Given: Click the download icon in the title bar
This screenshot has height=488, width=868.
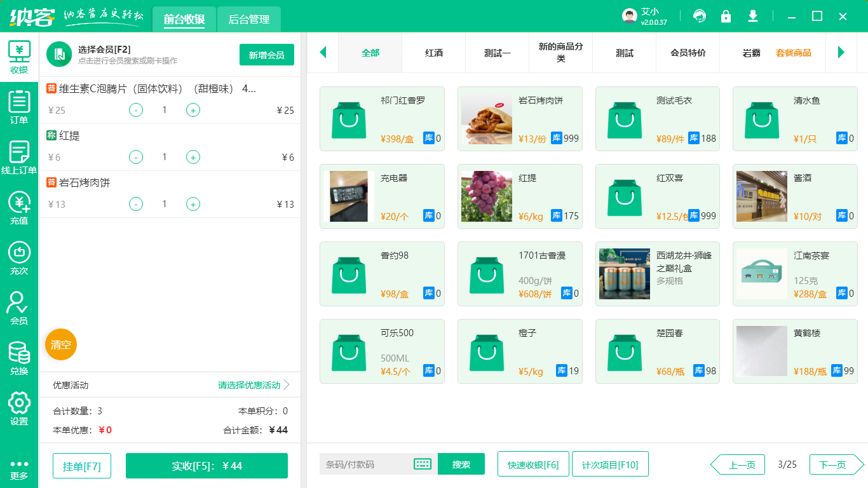Looking at the screenshot, I should [x=752, y=16].
